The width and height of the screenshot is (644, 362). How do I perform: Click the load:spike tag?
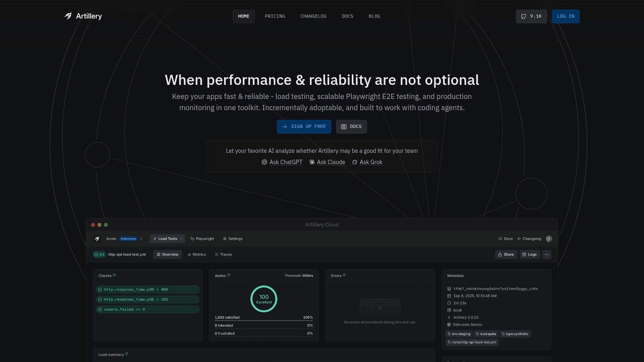(x=486, y=334)
